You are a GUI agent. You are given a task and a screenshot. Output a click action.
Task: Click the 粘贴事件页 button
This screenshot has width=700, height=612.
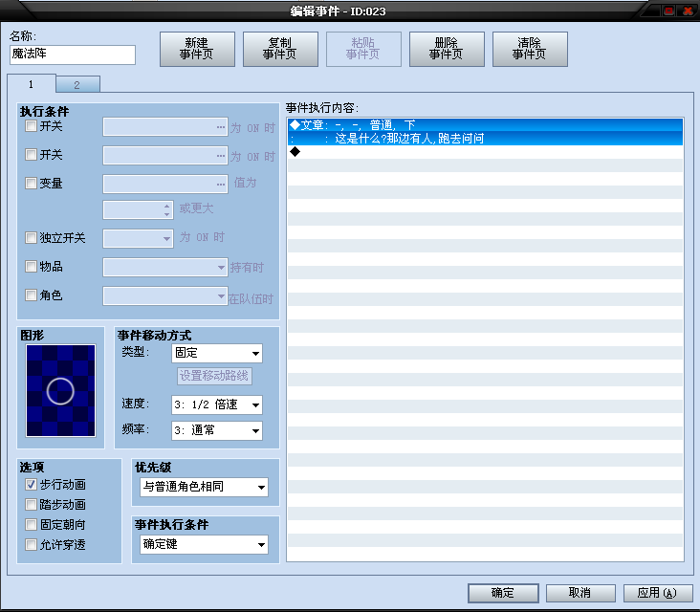tap(363, 49)
